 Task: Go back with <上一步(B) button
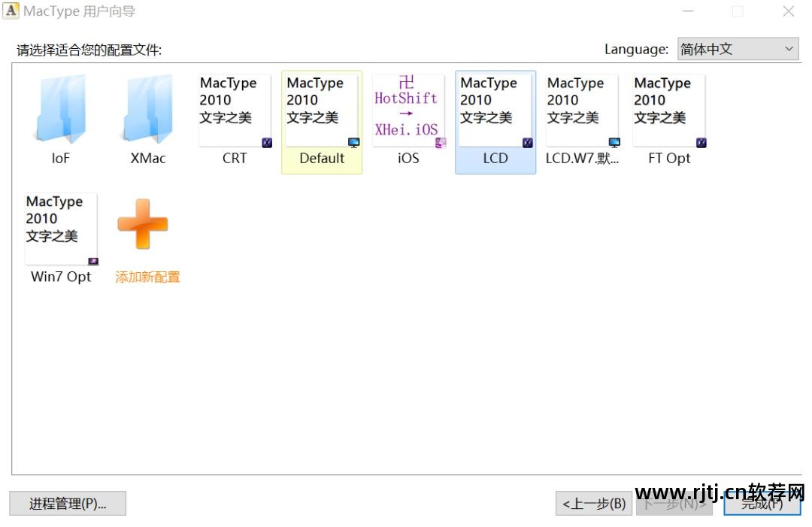pyautogui.click(x=594, y=503)
